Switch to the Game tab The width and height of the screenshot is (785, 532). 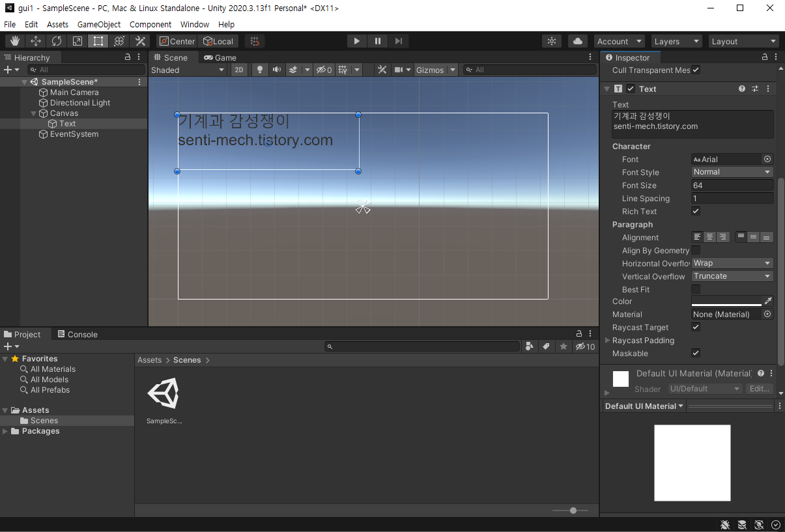tap(220, 57)
